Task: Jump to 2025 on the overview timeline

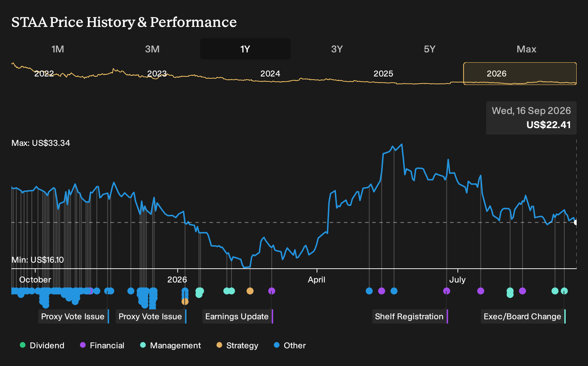Action: [384, 74]
